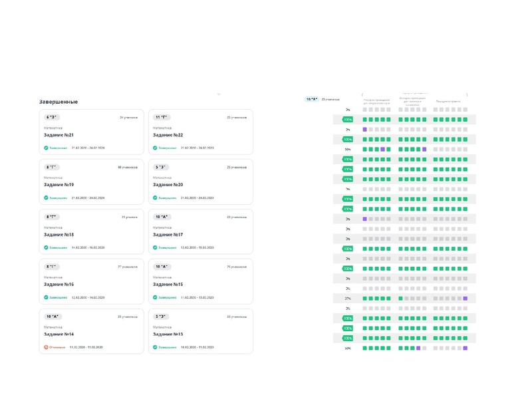The height and width of the screenshot is (399, 532).
Task: Click the 24 учеников count on the 6 "З" card
Action: (128, 117)
